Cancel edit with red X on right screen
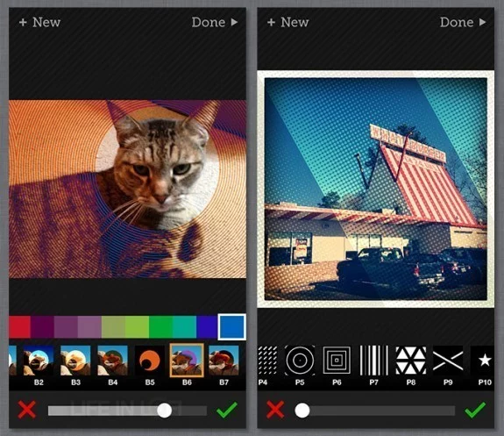The height and width of the screenshot is (436, 504). pos(275,410)
